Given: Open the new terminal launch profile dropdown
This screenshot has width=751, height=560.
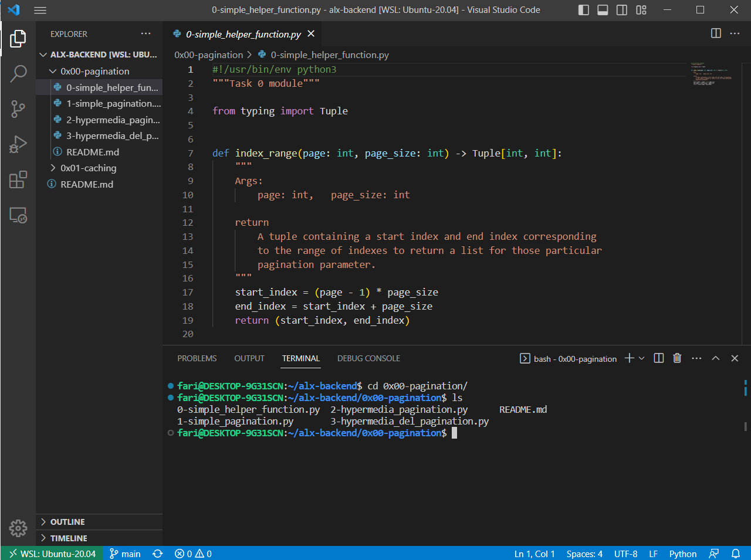Looking at the screenshot, I should click(x=642, y=358).
